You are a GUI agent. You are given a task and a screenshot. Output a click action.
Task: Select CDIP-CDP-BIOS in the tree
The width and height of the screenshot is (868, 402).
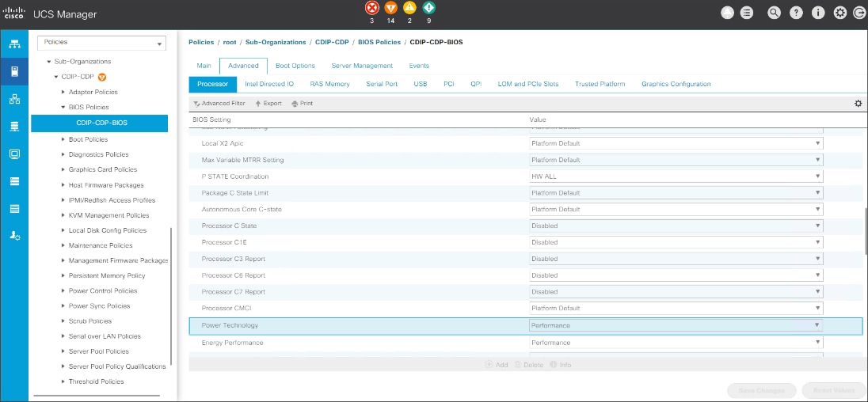pyautogui.click(x=100, y=123)
